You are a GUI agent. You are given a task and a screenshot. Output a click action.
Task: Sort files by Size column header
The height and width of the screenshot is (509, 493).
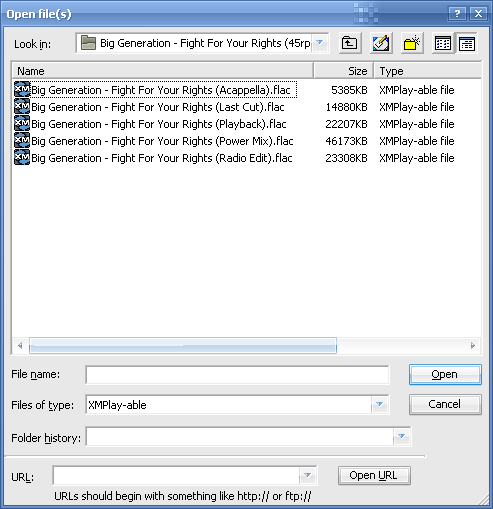point(344,71)
